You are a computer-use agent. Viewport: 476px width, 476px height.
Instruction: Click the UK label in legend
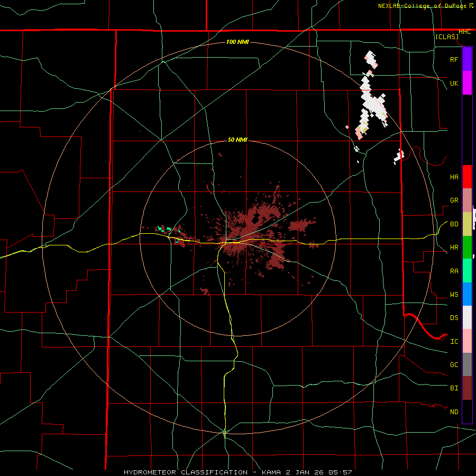click(x=454, y=83)
